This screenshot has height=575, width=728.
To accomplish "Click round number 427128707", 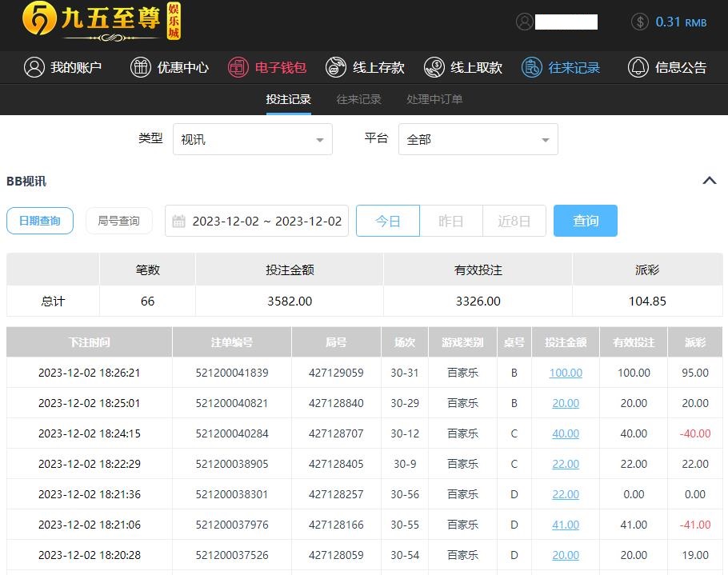I will pyautogui.click(x=336, y=433).
